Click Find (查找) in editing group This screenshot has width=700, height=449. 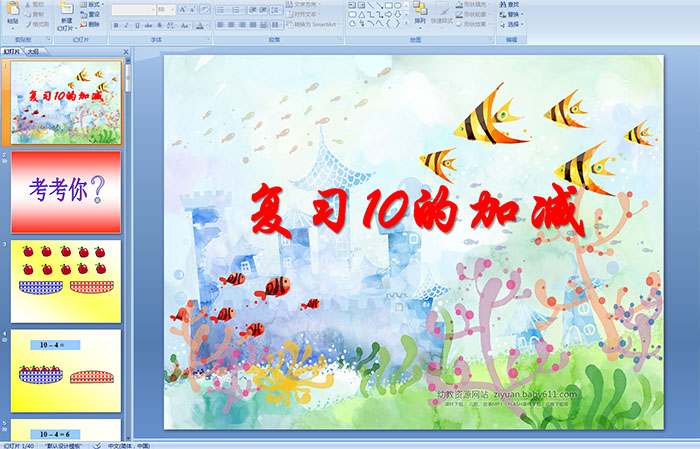click(510, 4)
